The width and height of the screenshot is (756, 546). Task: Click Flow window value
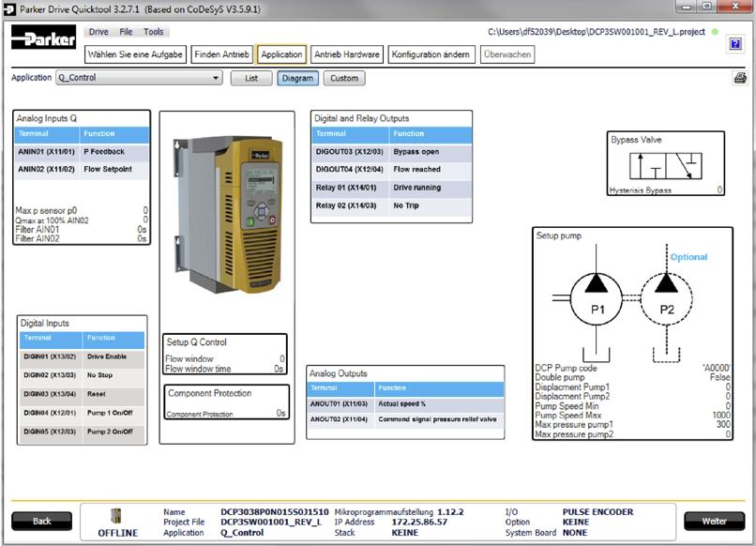coord(282,359)
